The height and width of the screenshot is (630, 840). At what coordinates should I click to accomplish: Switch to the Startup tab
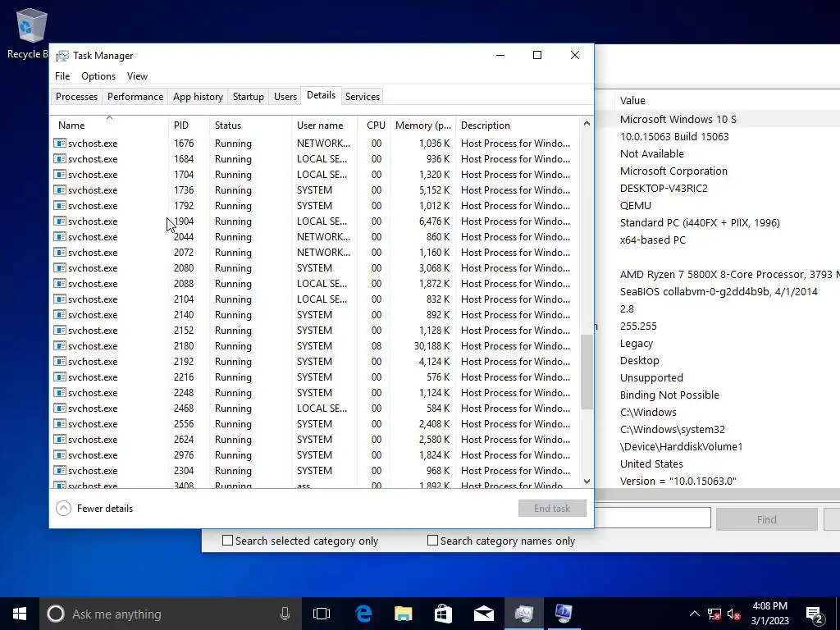(x=248, y=97)
